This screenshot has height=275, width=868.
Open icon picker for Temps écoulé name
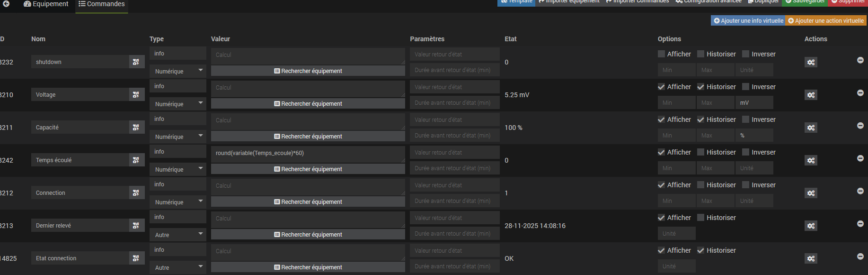(136, 160)
